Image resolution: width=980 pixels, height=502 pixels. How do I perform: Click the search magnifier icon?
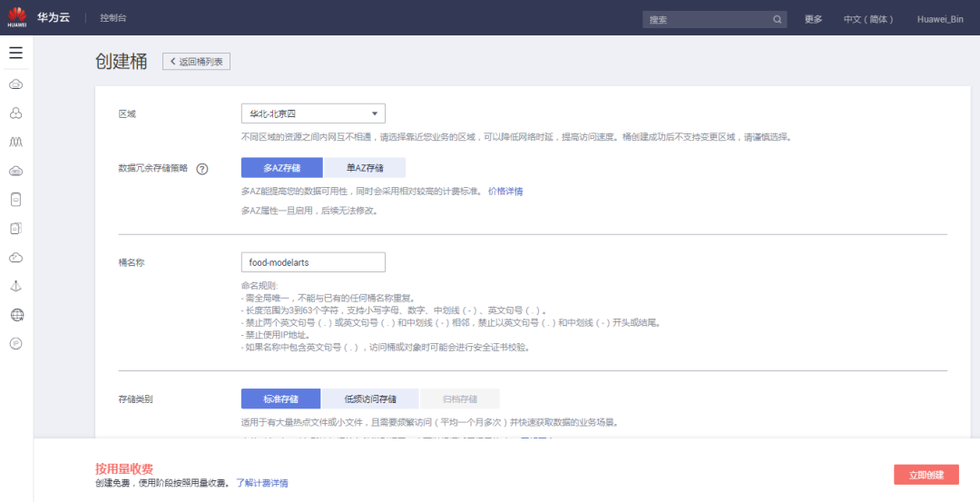click(x=777, y=19)
